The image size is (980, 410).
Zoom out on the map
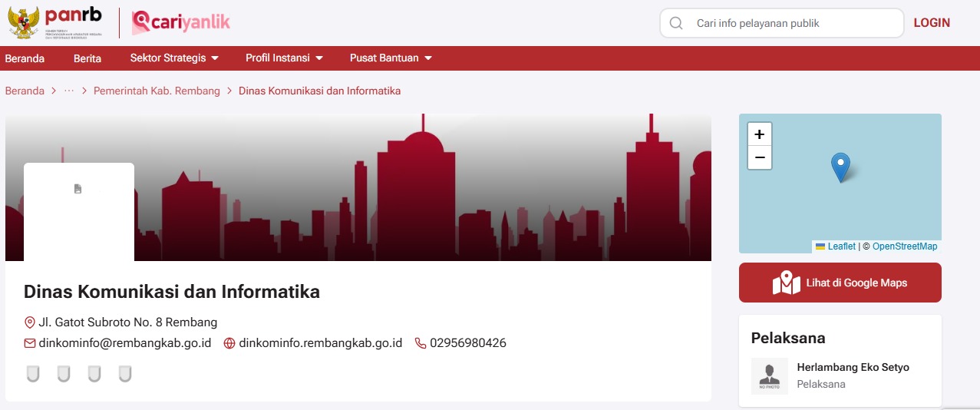(759, 157)
